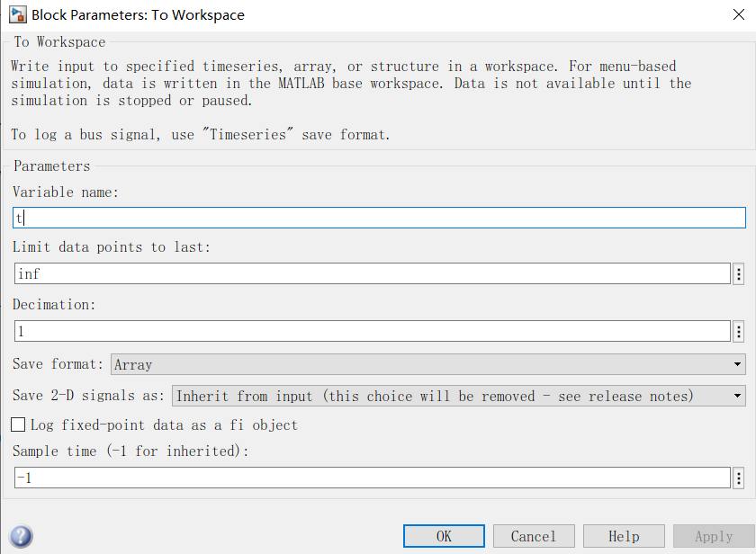Open options menu beside Sample time field
Viewport: 756px width, 554px height.
point(739,478)
